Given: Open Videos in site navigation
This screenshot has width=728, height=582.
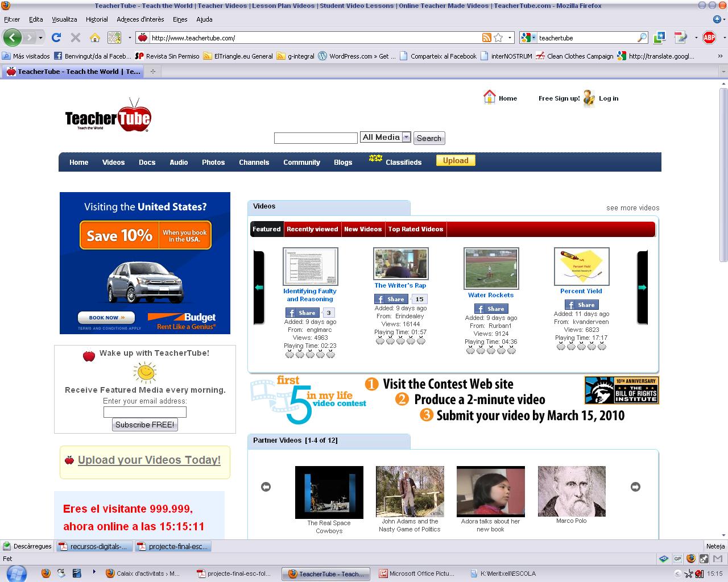Looking at the screenshot, I should pyautogui.click(x=113, y=162).
